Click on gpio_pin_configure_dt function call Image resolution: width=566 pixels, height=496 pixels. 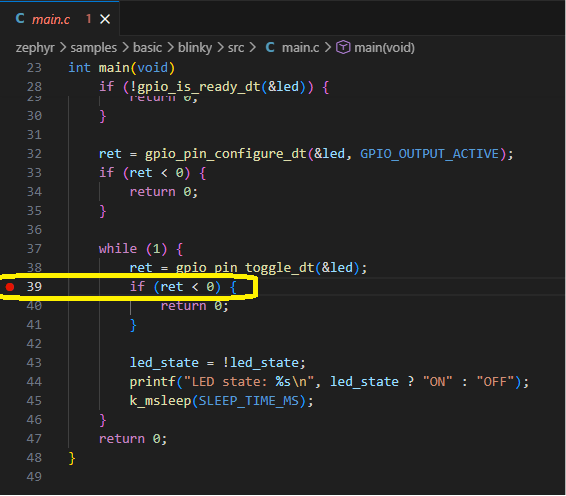pos(226,154)
